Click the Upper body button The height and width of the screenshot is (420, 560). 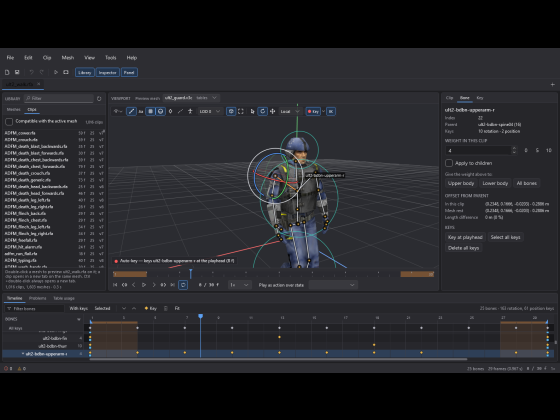coord(461,183)
